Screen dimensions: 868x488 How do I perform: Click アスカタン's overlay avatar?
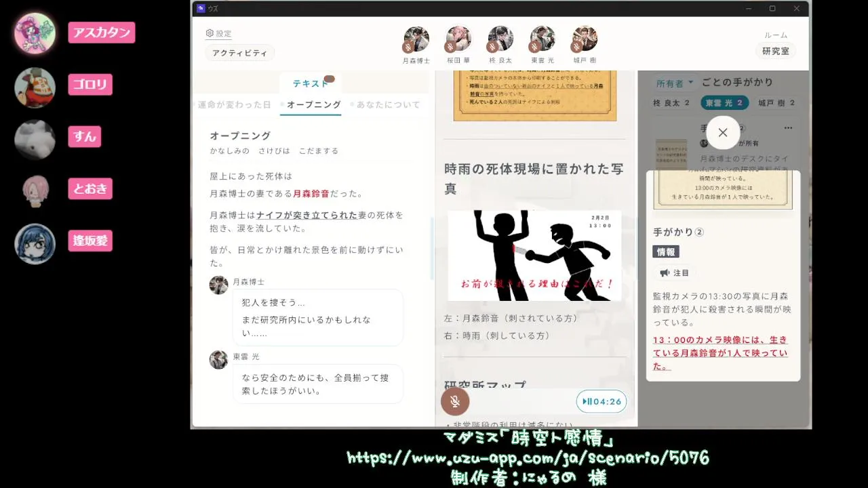[x=35, y=33]
